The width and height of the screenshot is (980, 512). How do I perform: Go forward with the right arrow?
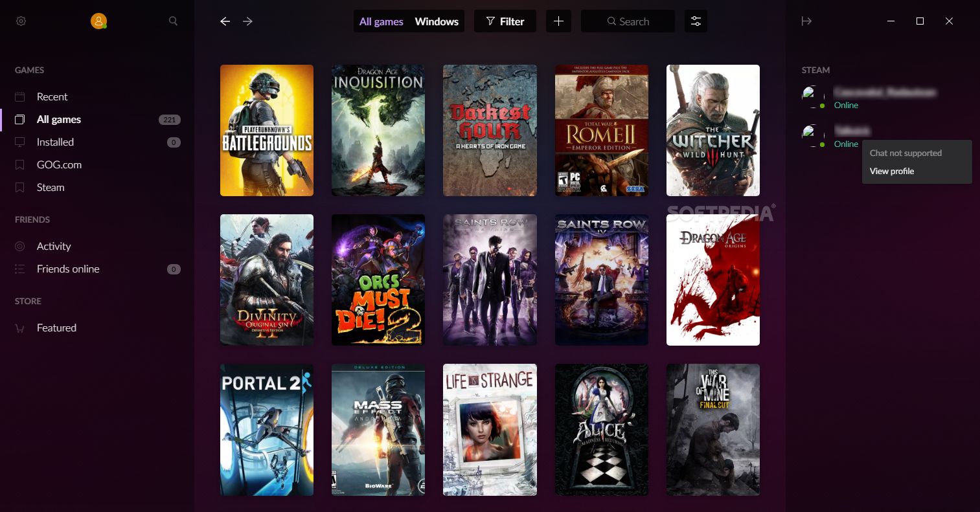click(x=247, y=21)
